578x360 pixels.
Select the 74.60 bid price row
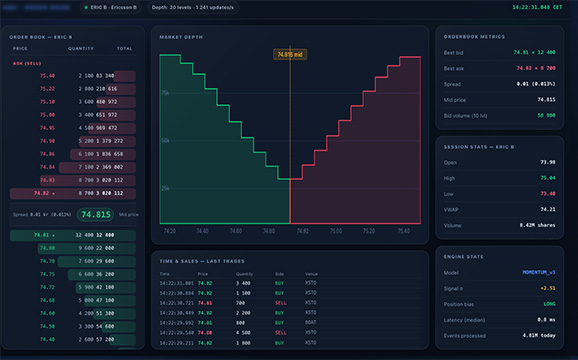(x=73, y=314)
